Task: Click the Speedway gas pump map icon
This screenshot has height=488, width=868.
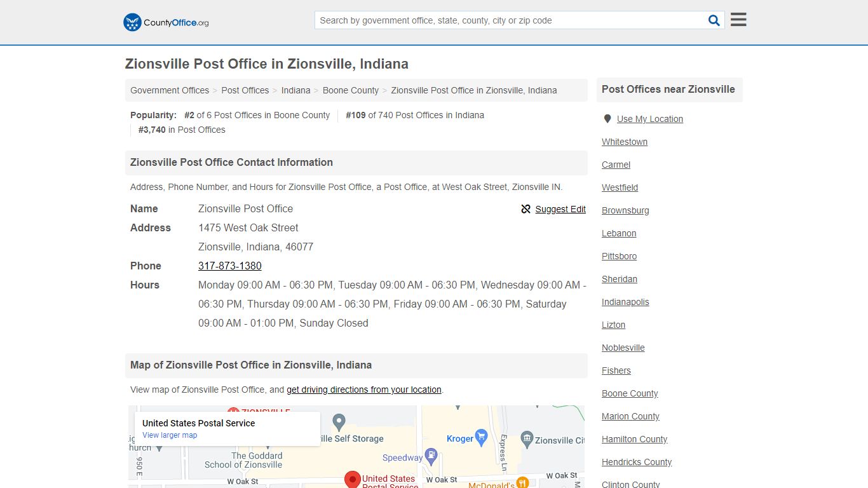Action: (431, 456)
